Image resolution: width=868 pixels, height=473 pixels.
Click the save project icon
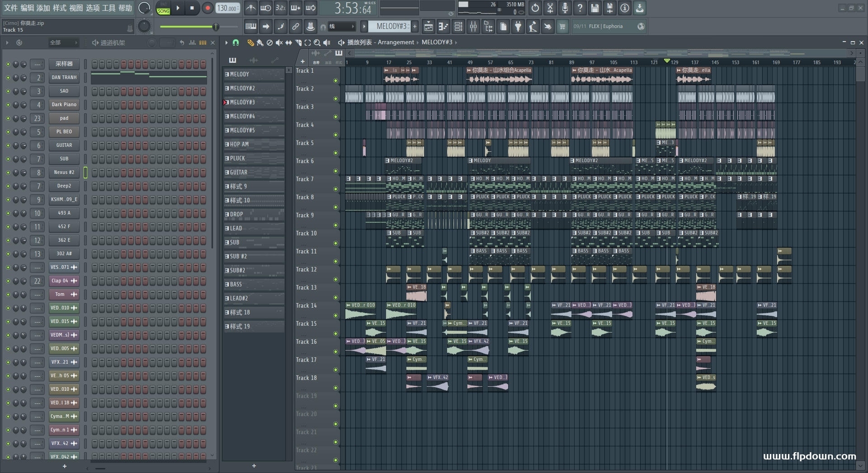[x=594, y=8]
